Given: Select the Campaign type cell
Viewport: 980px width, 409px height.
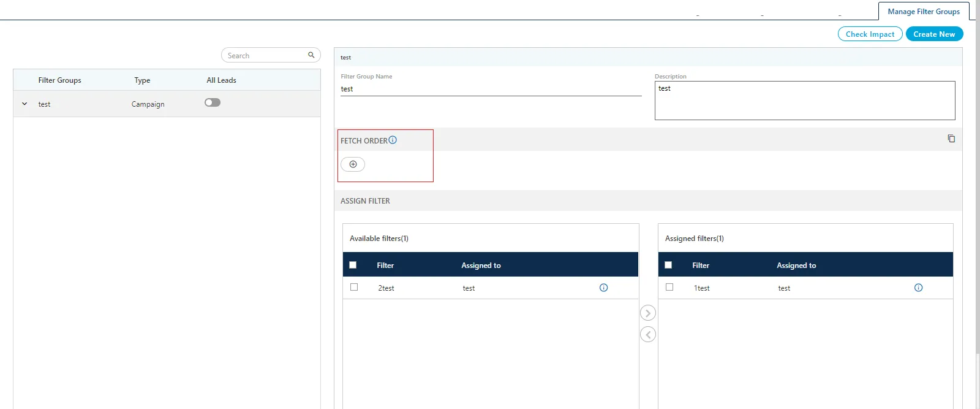Looking at the screenshot, I should (x=148, y=104).
